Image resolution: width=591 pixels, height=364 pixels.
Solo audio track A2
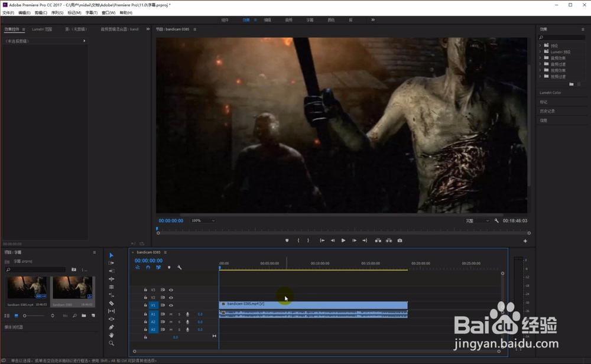pyautogui.click(x=179, y=322)
